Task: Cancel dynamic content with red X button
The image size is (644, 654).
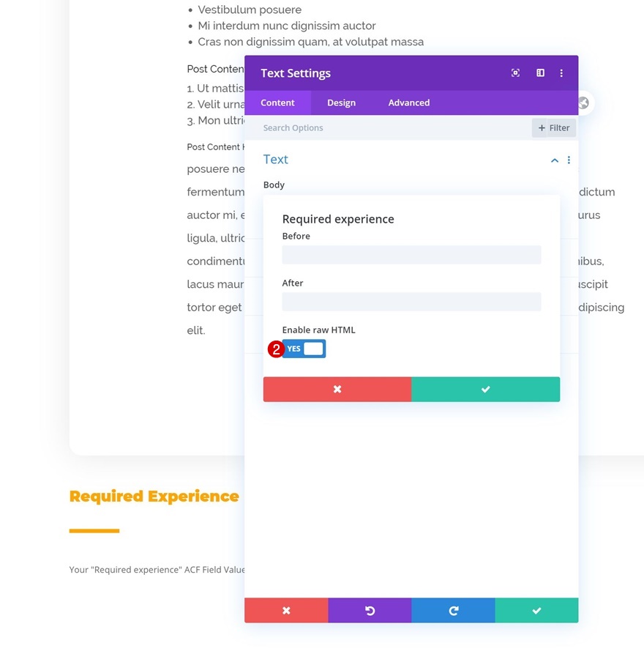Action: coord(337,390)
